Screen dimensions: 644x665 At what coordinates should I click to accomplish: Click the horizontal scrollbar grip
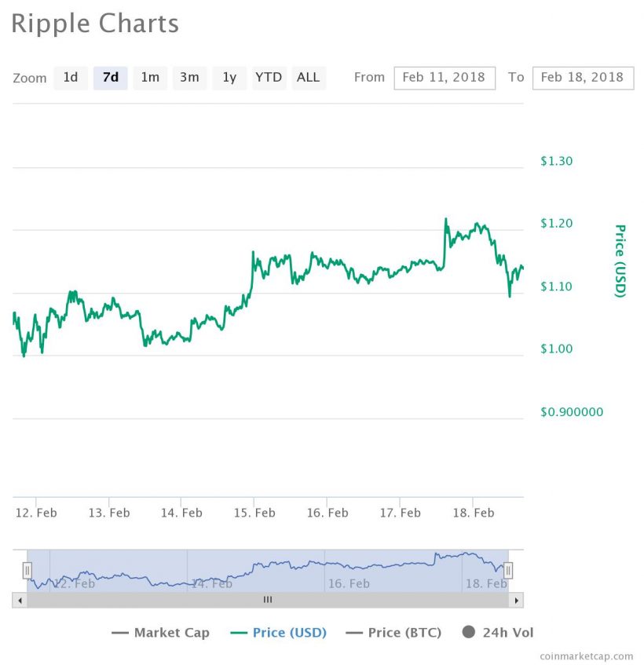pyautogui.click(x=267, y=600)
